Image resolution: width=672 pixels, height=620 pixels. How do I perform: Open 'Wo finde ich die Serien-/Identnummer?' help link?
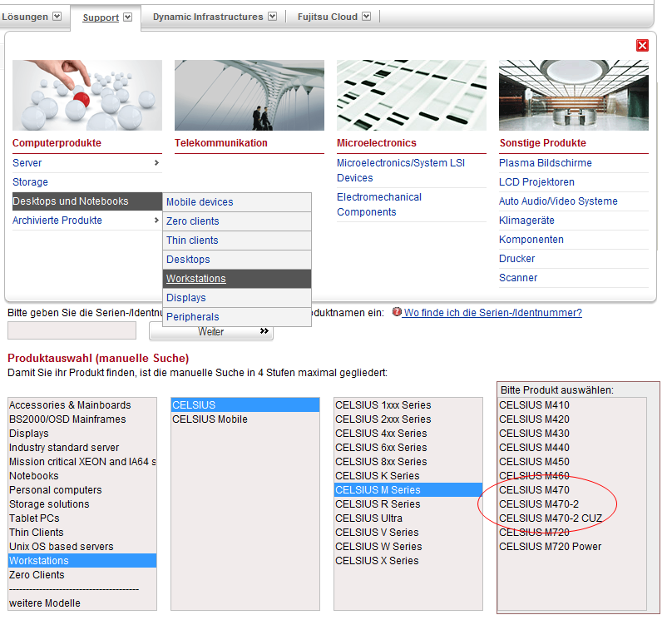pyautogui.click(x=493, y=313)
